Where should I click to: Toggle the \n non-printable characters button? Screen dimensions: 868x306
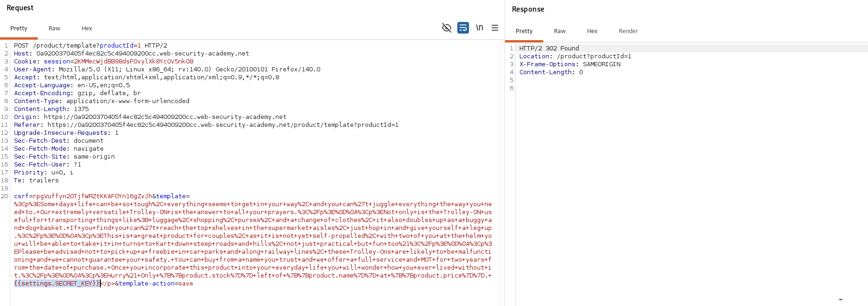pyautogui.click(x=479, y=28)
